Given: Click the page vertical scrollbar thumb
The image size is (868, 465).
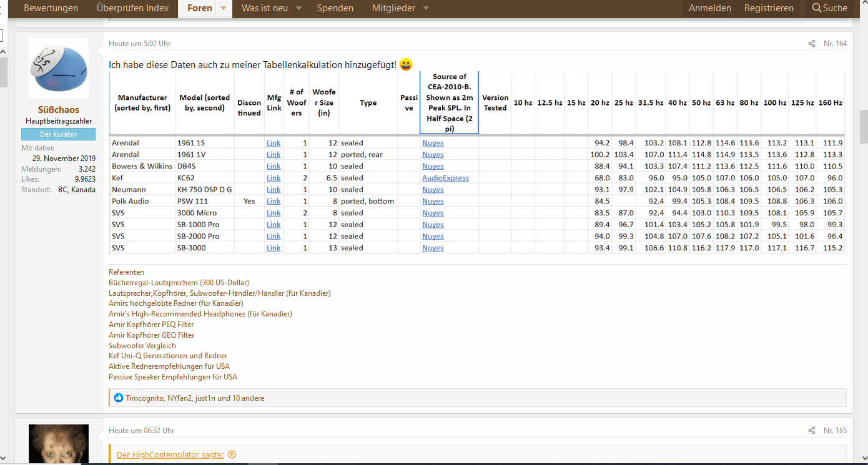Looking at the screenshot, I should [864, 125].
